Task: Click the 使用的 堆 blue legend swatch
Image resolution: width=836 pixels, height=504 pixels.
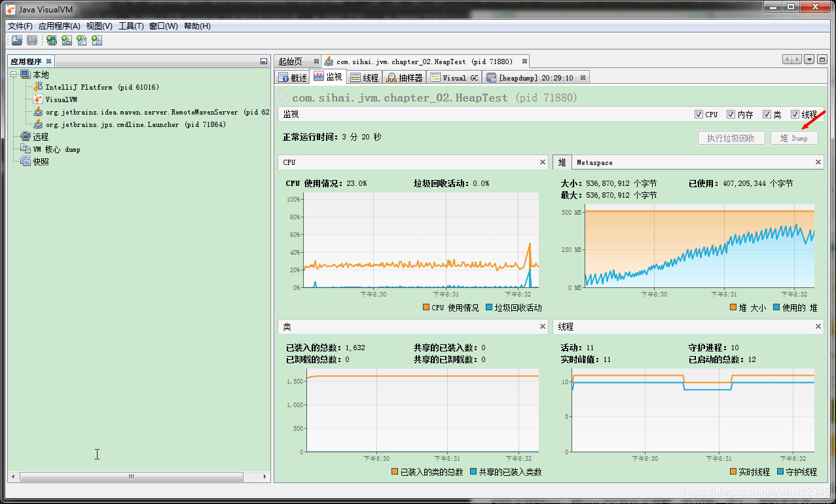Action: point(776,308)
